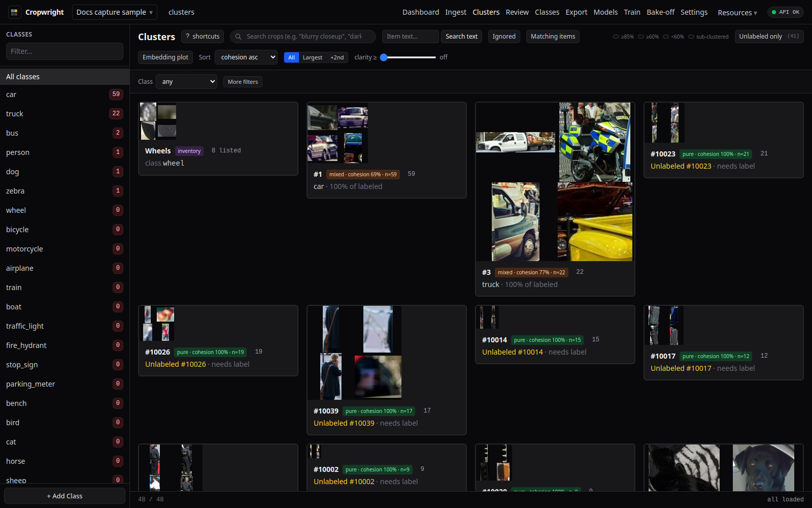This screenshot has height=508, width=812.
Task: Click the Matching items button
Action: pyautogui.click(x=553, y=37)
